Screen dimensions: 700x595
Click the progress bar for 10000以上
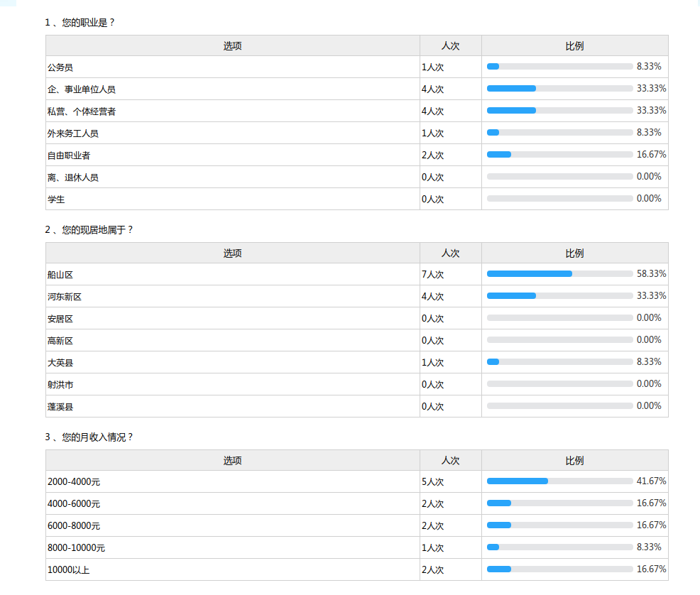click(x=559, y=569)
